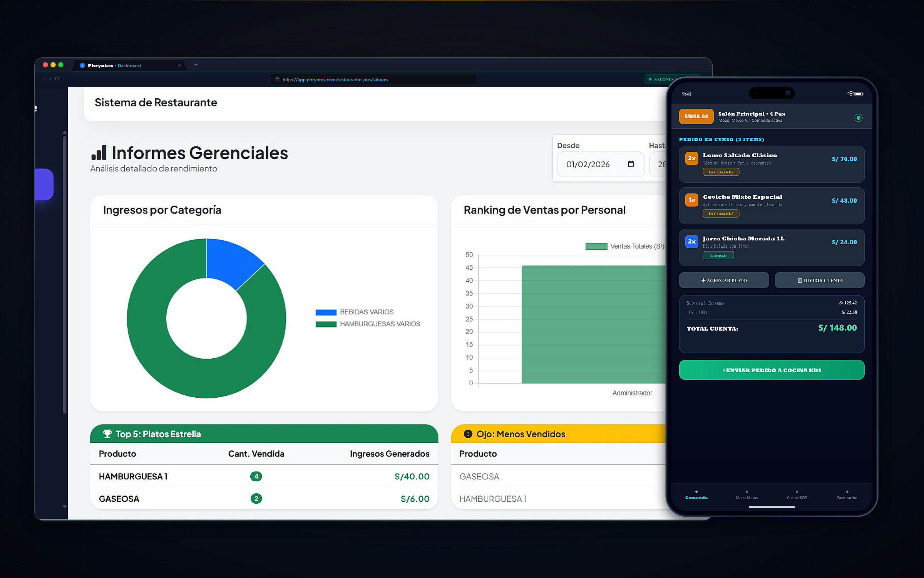The width and height of the screenshot is (924, 578).
Task: Toggle BEBIDAS VARIOS legend in donut chart
Action: click(x=355, y=312)
